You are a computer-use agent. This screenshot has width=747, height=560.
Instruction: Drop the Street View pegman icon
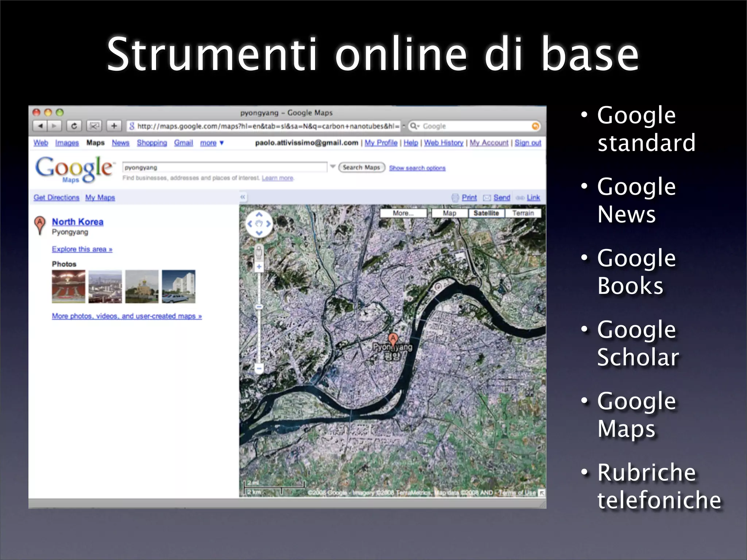tap(259, 252)
